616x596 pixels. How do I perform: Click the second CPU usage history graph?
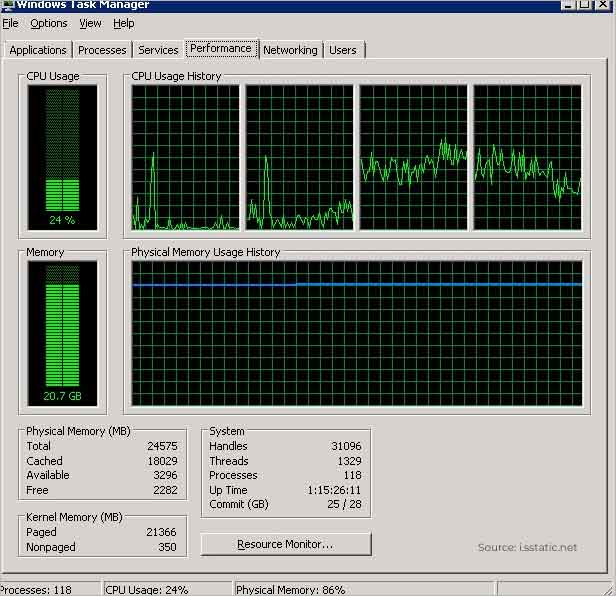pos(299,158)
